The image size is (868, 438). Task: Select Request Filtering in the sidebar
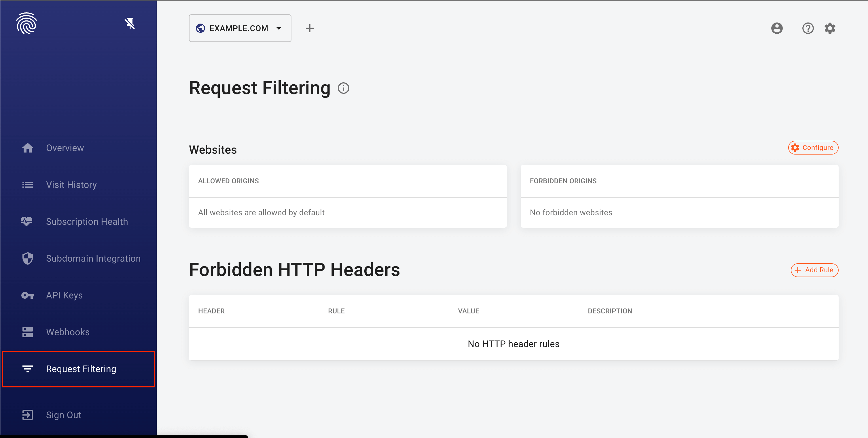[x=81, y=369]
